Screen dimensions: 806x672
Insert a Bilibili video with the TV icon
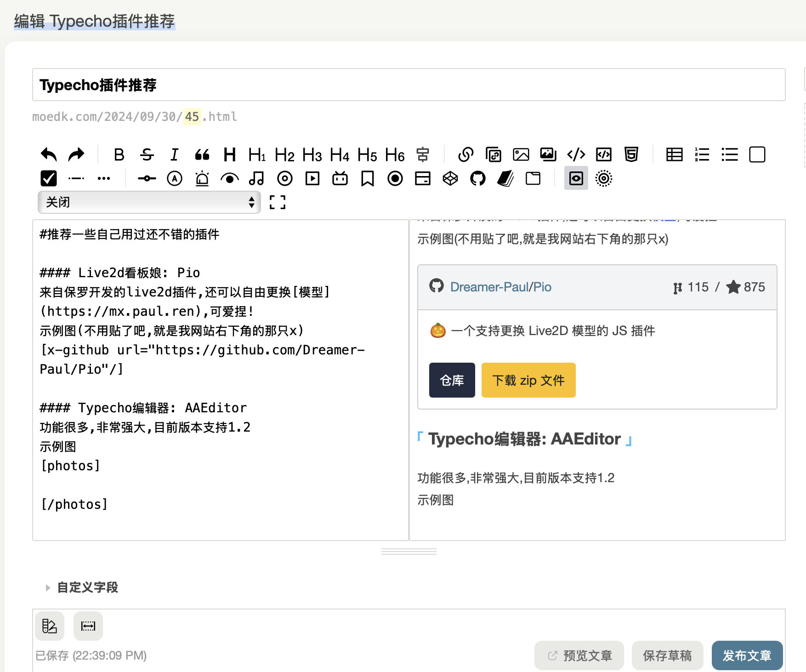340,178
